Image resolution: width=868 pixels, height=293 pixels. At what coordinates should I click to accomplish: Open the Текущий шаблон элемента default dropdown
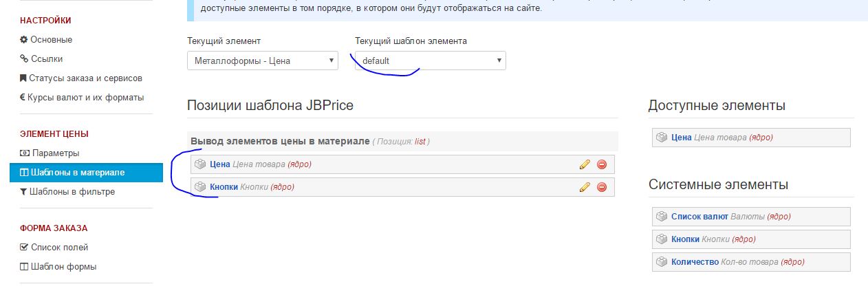pyautogui.click(x=430, y=61)
